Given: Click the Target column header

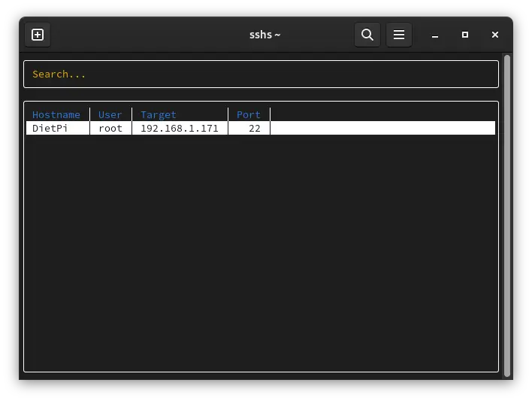Looking at the screenshot, I should [159, 115].
